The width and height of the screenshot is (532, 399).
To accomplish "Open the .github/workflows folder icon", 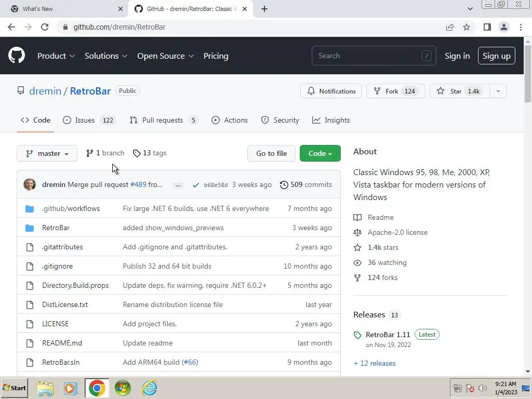I will (x=30, y=209).
